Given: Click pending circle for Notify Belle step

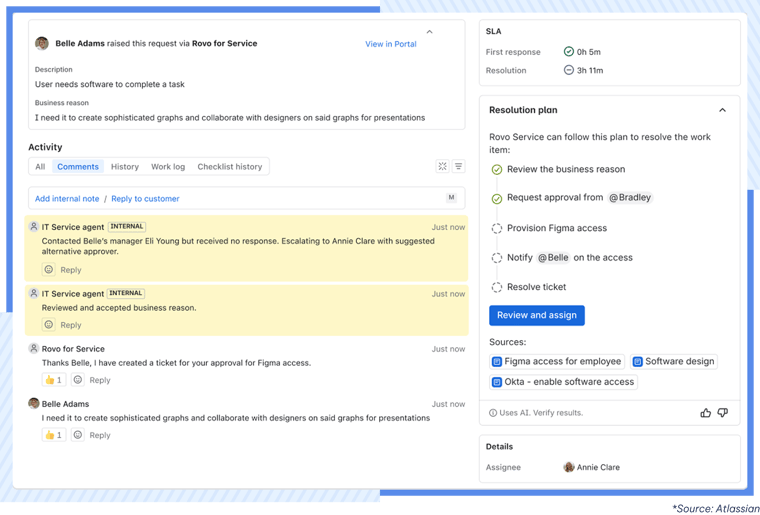Looking at the screenshot, I should (496, 258).
